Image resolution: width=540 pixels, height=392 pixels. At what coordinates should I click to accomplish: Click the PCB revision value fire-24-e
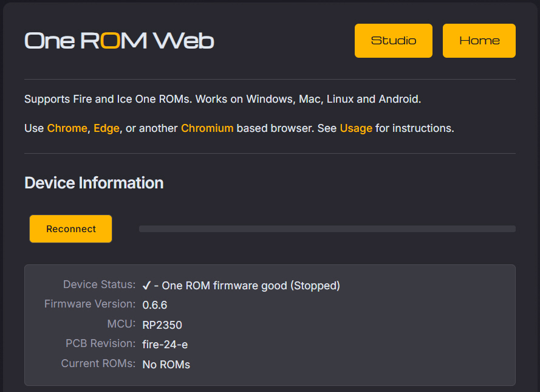click(x=165, y=345)
